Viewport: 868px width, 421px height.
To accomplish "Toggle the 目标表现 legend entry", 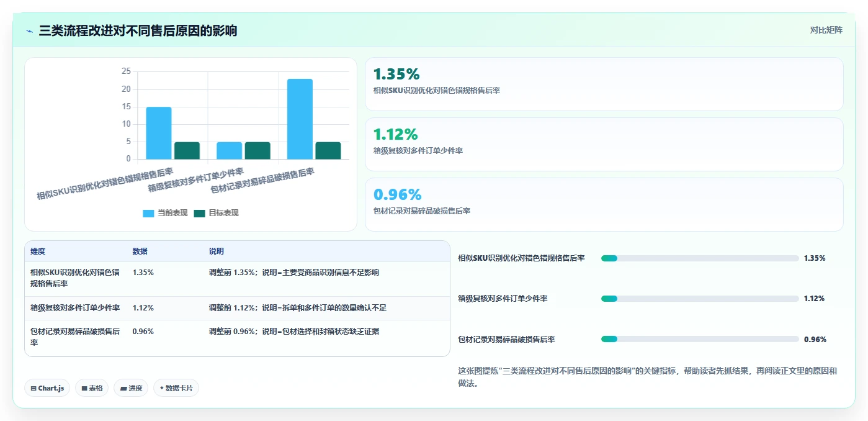I will [216, 213].
